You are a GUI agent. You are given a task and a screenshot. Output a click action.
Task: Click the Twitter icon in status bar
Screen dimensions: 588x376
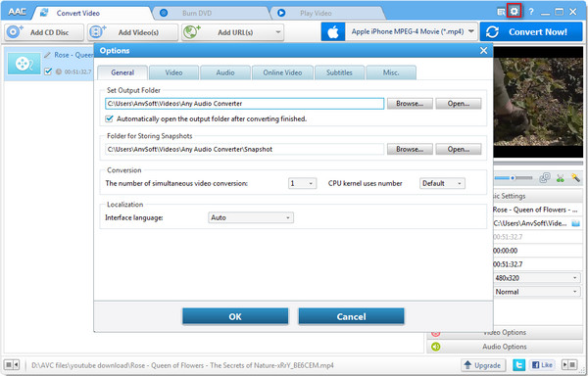point(519,365)
